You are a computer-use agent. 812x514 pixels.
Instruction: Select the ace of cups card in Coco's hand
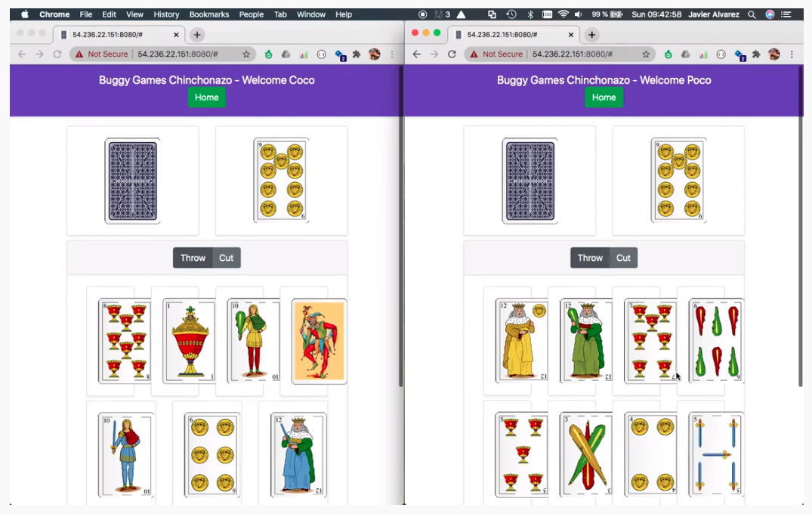click(189, 341)
